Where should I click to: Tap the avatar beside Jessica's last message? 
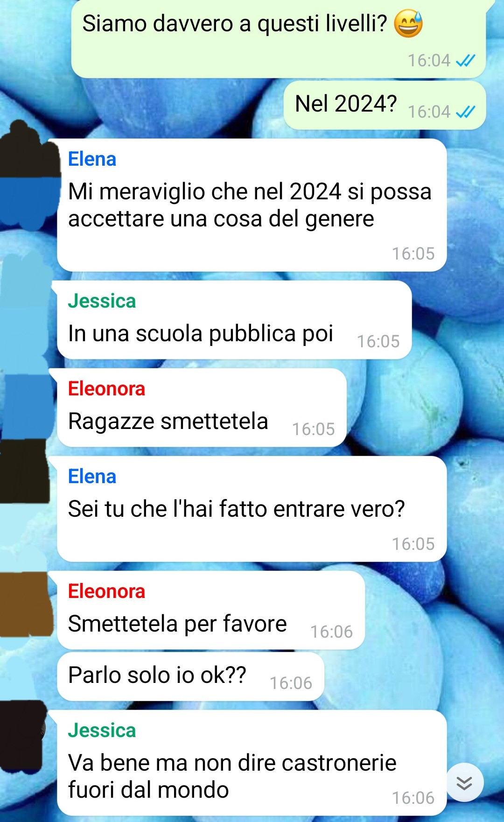point(22,738)
